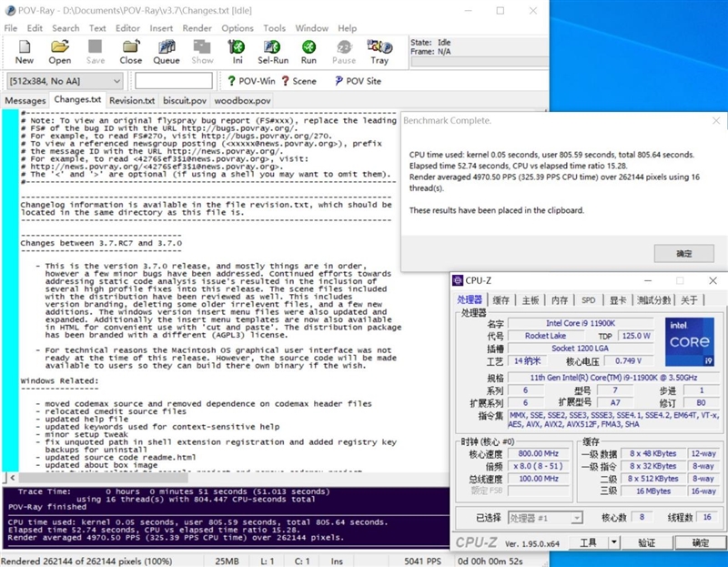Screen dimensions: 728x567
Task: Switch to CPU-Z 关于 tab
Action: tap(689, 300)
